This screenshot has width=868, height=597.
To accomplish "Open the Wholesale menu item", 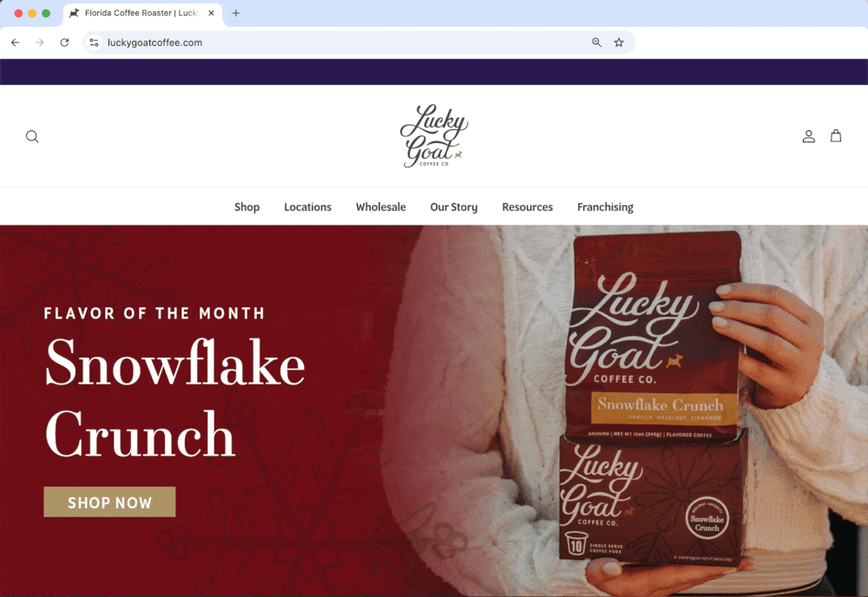I will [x=381, y=207].
